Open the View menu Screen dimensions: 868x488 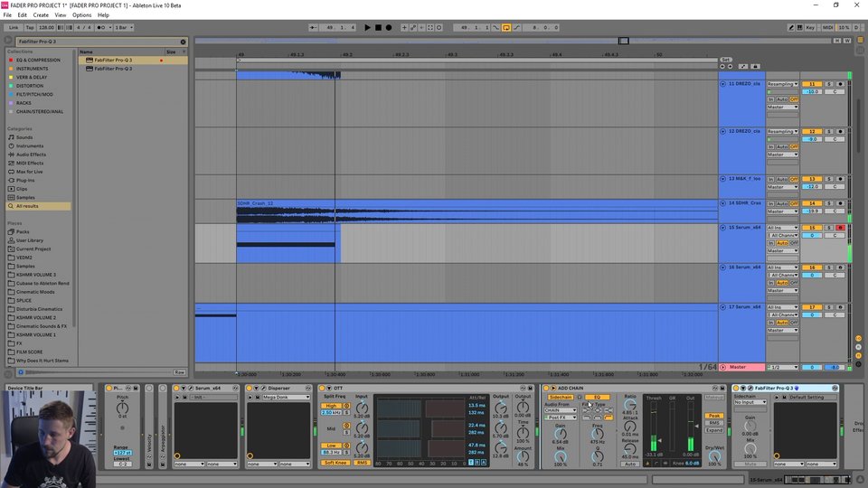pos(61,15)
